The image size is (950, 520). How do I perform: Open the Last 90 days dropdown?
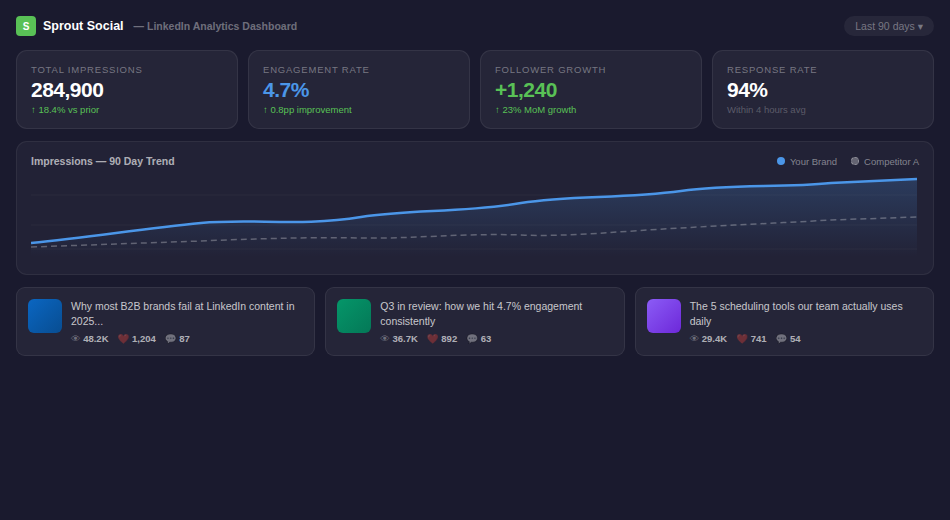click(x=888, y=26)
